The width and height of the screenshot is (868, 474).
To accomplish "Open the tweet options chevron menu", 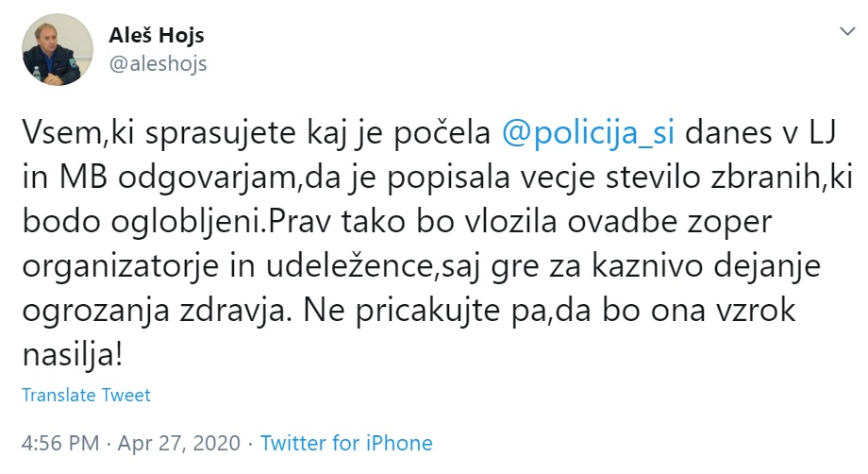I will coord(844,31).
